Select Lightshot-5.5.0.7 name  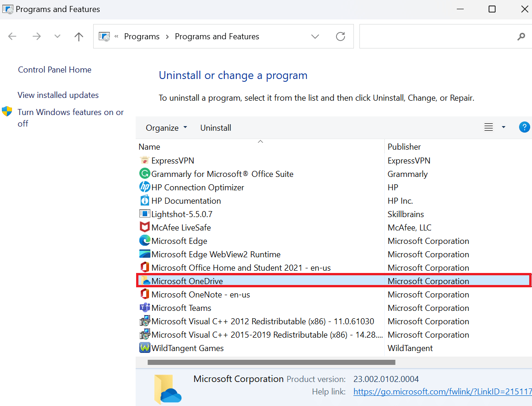pyautogui.click(x=182, y=214)
